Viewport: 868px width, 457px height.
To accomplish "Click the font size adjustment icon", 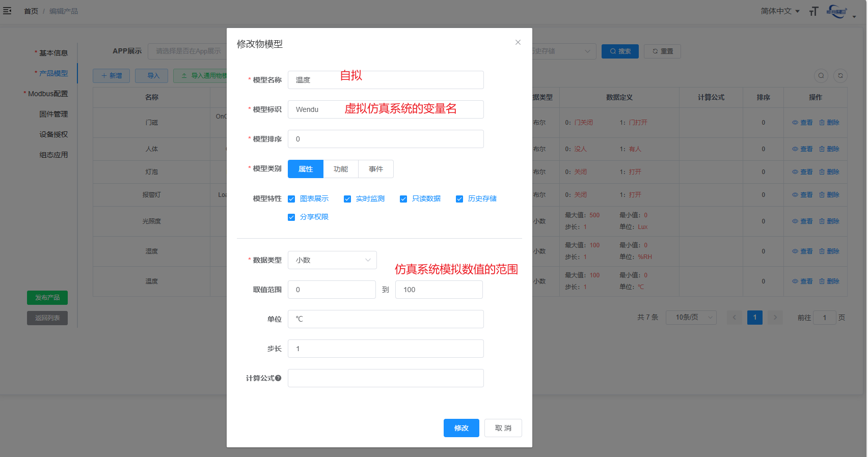I will pos(813,11).
